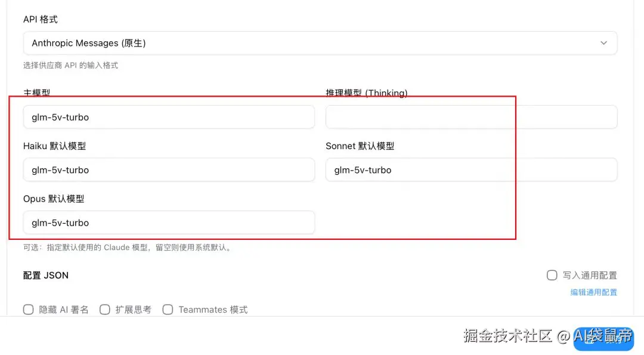Click the API 格式 label text
644x355 pixels.
(41, 19)
